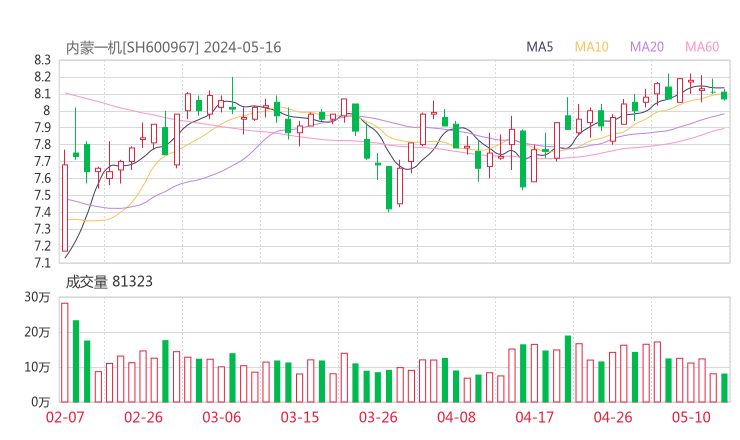Screen dimensions: 740x440
Task: Click the 05-10 date axis label
Action: (691, 417)
